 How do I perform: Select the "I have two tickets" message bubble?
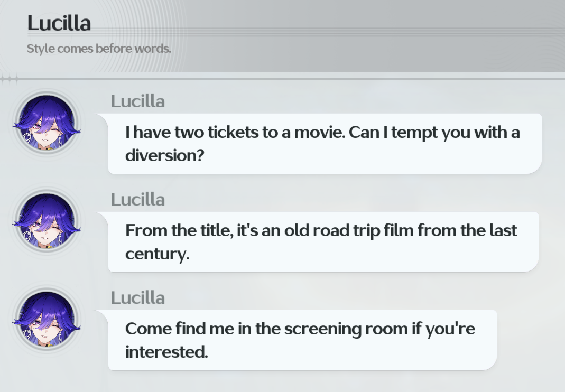tap(325, 143)
